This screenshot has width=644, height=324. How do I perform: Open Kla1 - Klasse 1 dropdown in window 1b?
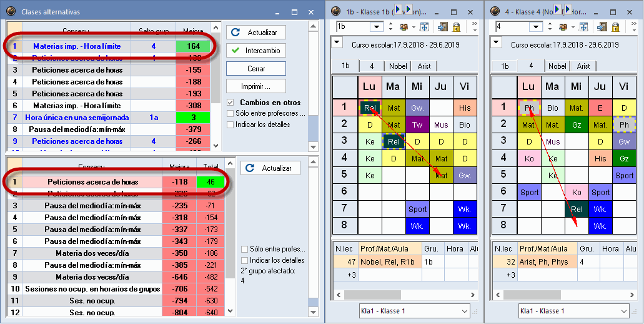pos(465,311)
